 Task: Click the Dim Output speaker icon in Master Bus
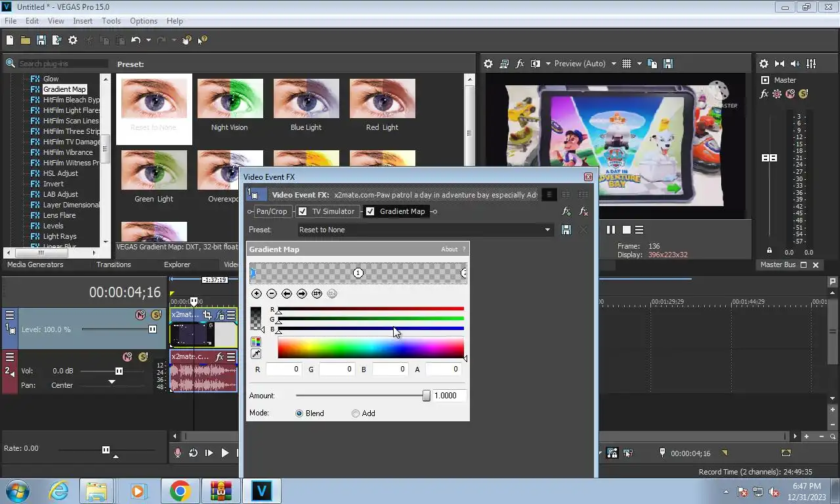click(795, 64)
